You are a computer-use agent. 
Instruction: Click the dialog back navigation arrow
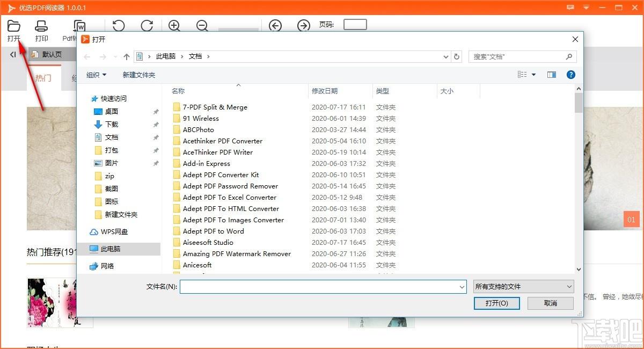(87, 56)
